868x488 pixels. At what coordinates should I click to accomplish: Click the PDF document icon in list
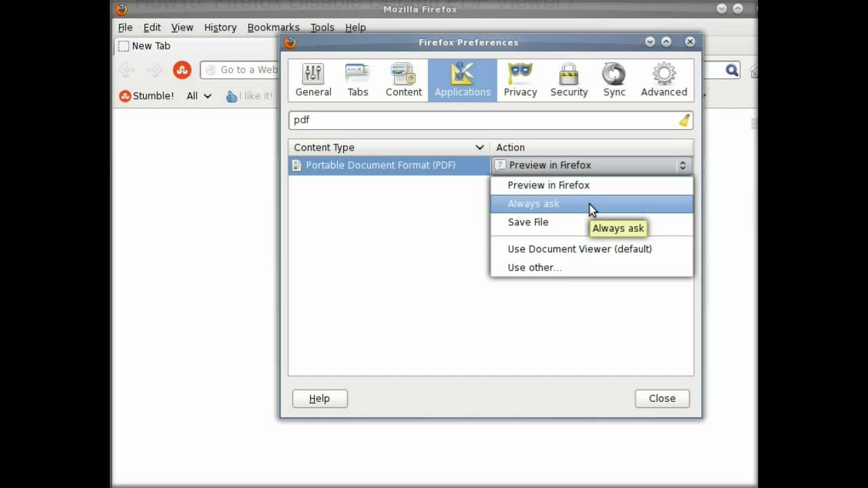pyautogui.click(x=296, y=165)
